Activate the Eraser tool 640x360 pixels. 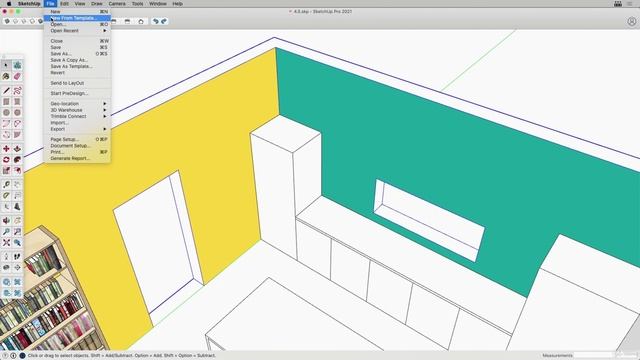coord(17,76)
